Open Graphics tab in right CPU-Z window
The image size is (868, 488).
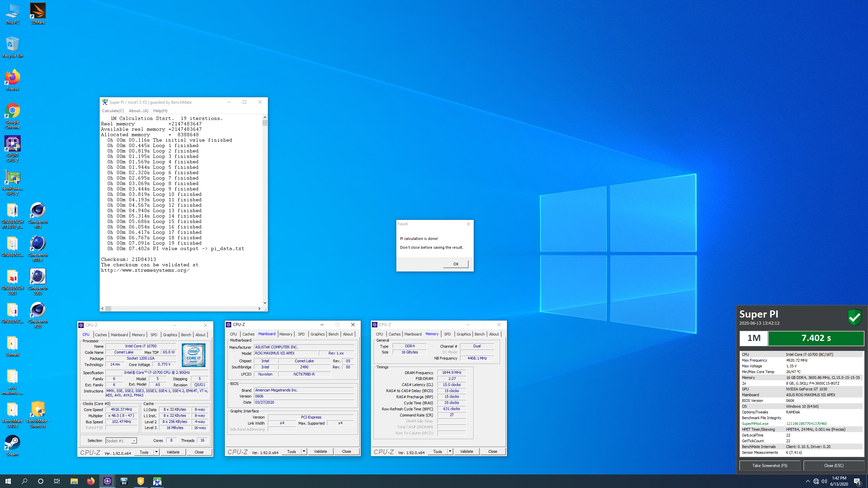463,334
